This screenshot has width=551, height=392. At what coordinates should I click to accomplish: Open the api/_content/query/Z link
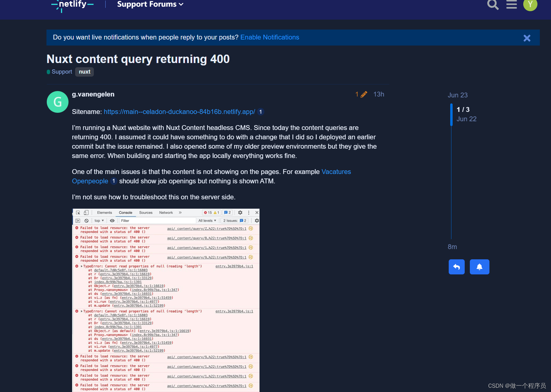tap(207, 229)
